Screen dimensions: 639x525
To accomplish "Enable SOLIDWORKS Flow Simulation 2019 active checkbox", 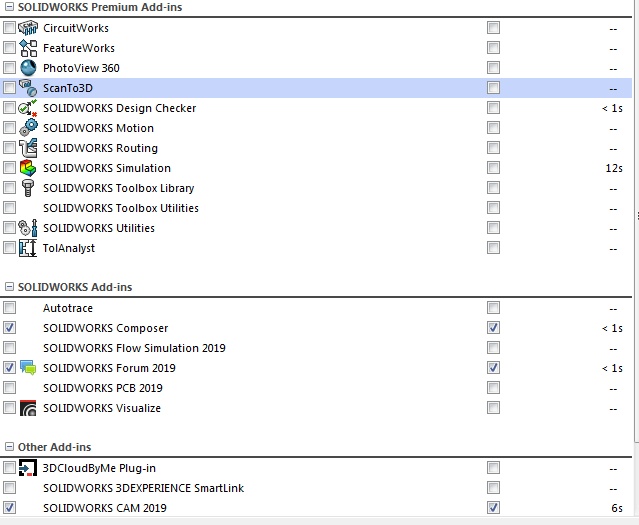I will click(9, 348).
